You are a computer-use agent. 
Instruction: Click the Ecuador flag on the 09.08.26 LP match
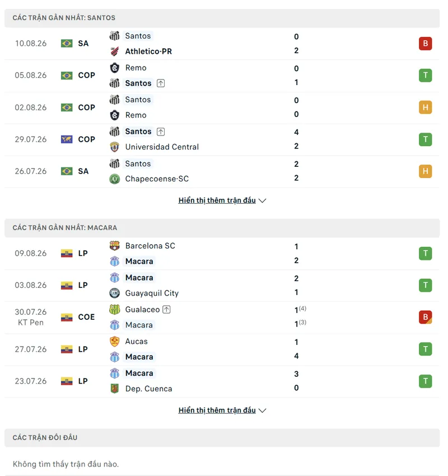tap(67, 254)
